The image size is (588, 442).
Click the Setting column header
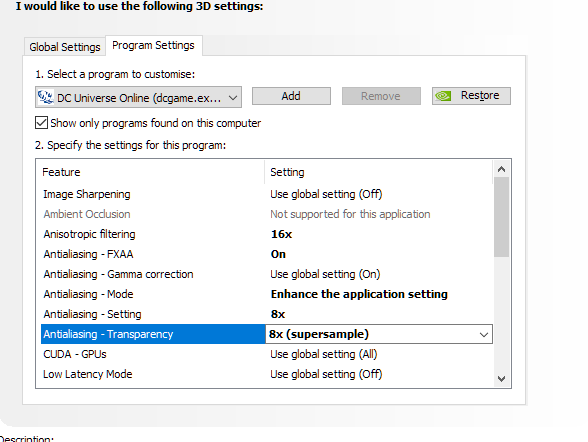(x=378, y=172)
